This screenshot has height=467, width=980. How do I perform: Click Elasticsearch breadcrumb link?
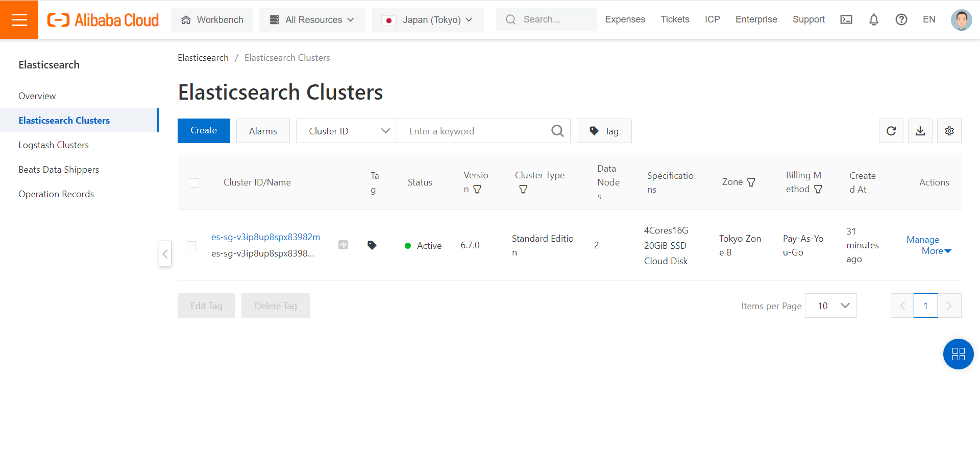203,58
